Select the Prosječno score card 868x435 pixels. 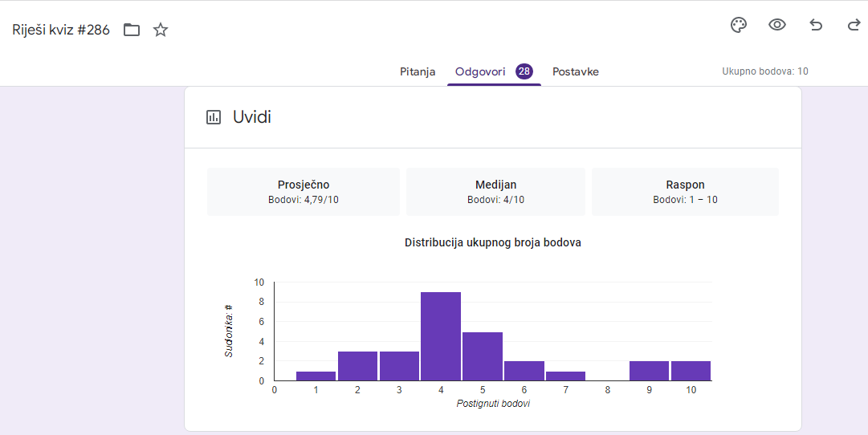[304, 192]
